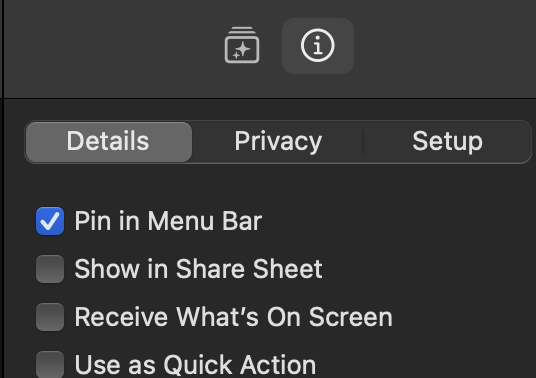Click the letter i inside the circled icon
Image resolution: width=536 pixels, height=378 pixels.
coord(318,45)
